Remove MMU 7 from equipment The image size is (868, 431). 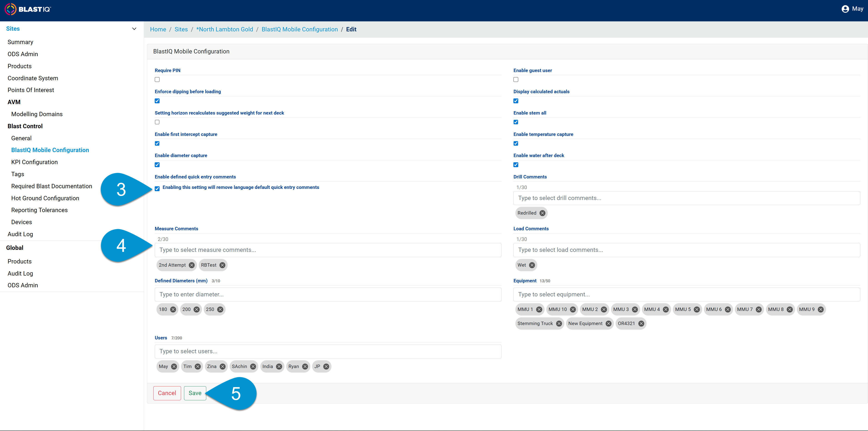[x=759, y=310]
